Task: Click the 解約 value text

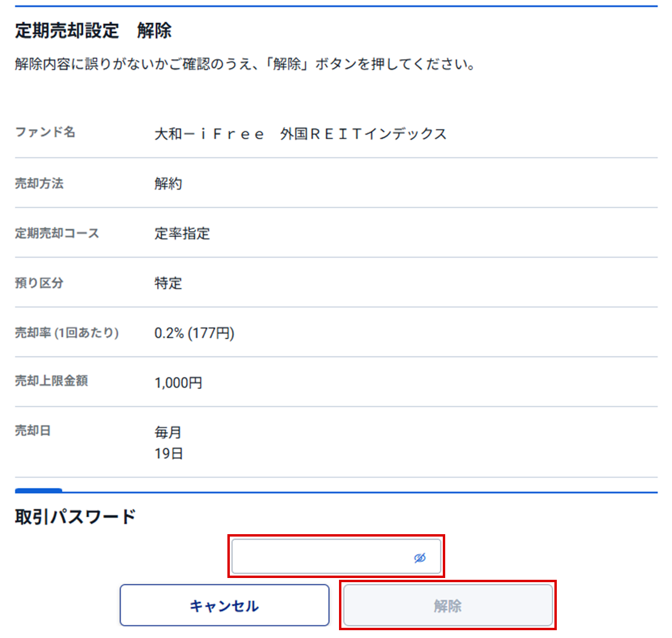Action: click(168, 184)
